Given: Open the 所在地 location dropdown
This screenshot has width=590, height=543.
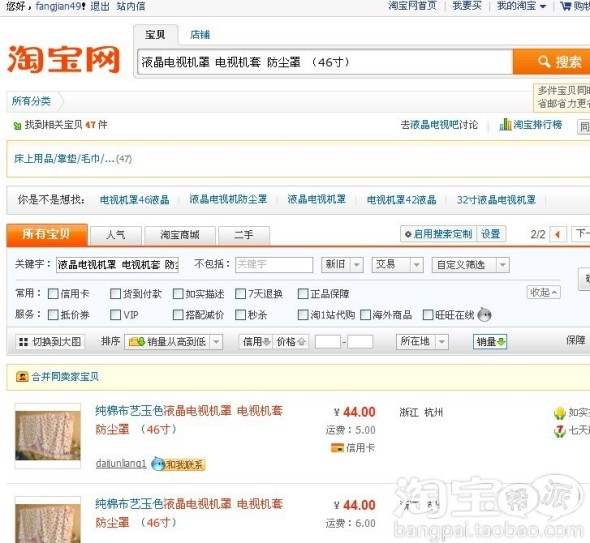Looking at the screenshot, I should point(422,342).
